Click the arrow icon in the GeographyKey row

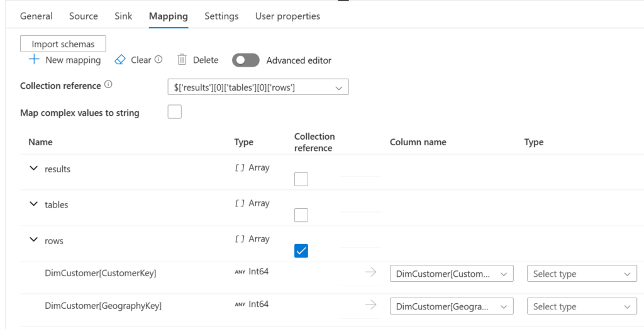click(x=371, y=305)
